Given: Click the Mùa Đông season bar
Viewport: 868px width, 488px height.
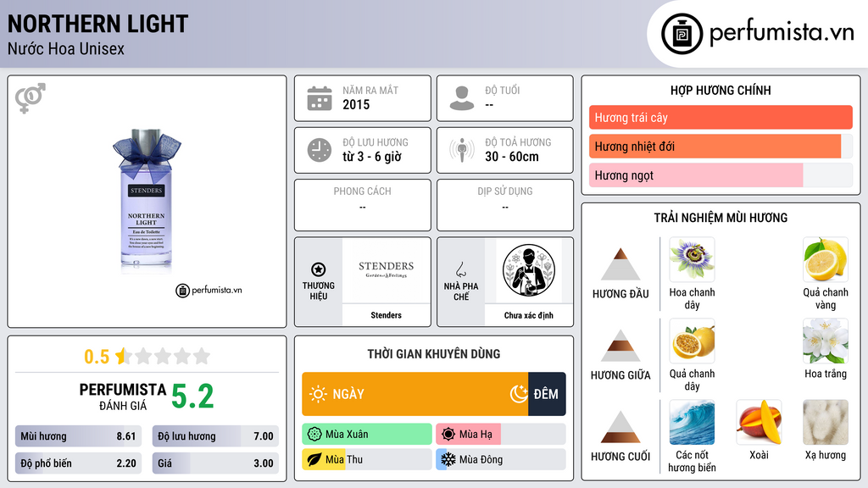Looking at the screenshot, I should pyautogui.click(x=501, y=459).
